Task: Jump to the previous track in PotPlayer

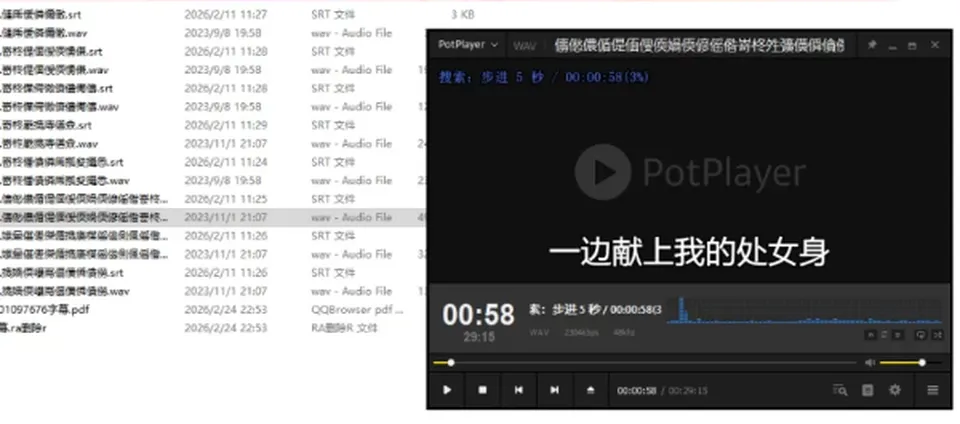Action: coord(519,390)
